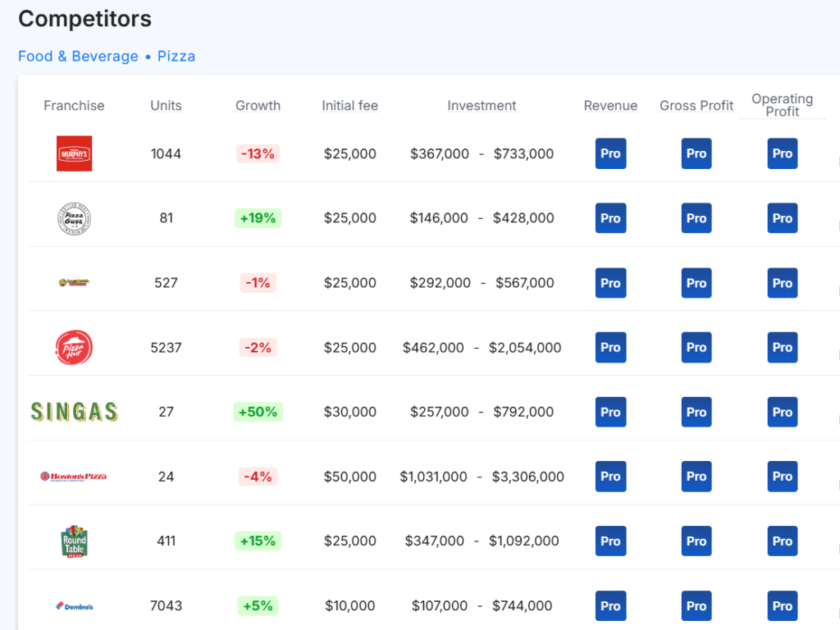The width and height of the screenshot is (840, 630).
Task: Go to the Pizza category link
Action: coord(176,57)
